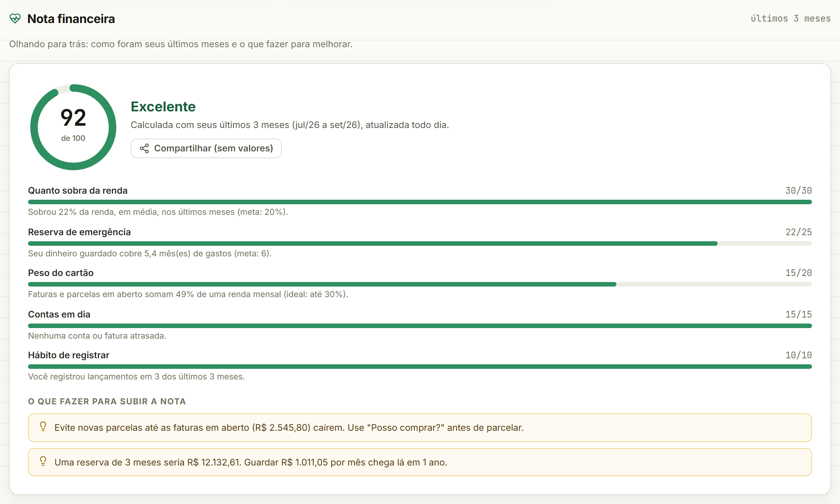Click the 'Excelente' rating text
The height and width of the screenshot is (504, 840).
[163, 107]
